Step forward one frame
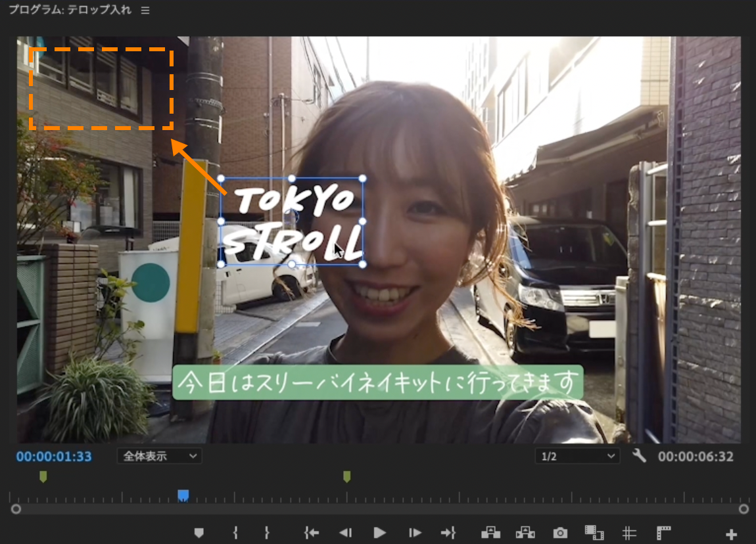 pyautogui.click(x=415, y=532)
